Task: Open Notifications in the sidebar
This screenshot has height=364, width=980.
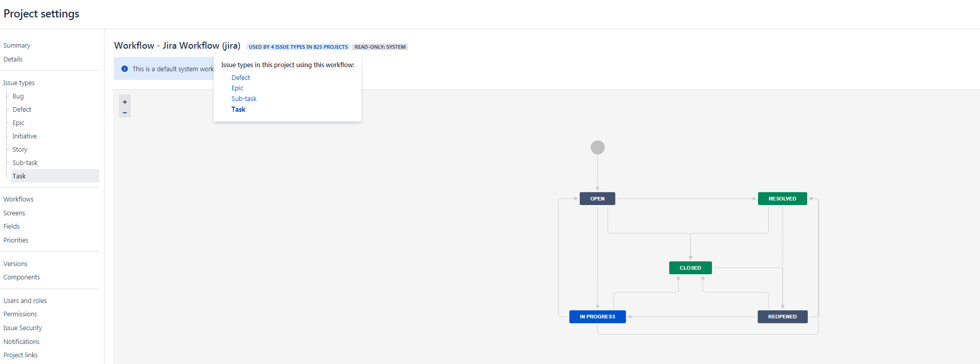Action: [x=22, y=342]
